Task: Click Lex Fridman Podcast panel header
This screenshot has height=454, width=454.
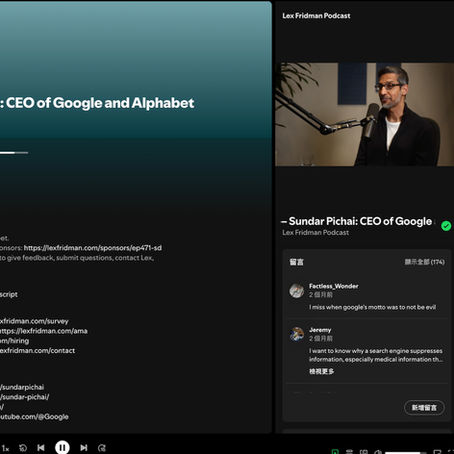Action: pos(316,16)
